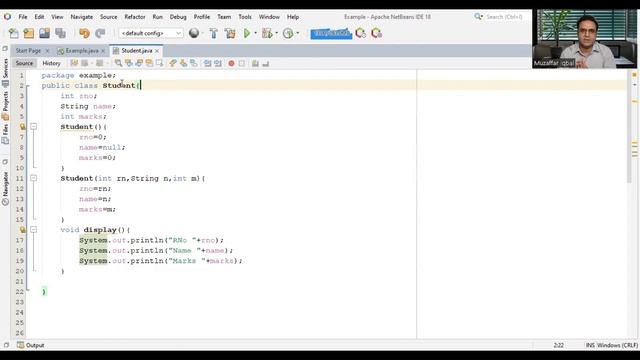Image resolution: width=640 pixels, height=360 pixels.
Task: Click the Clean and Build Project icon
Action: (230, 33)
